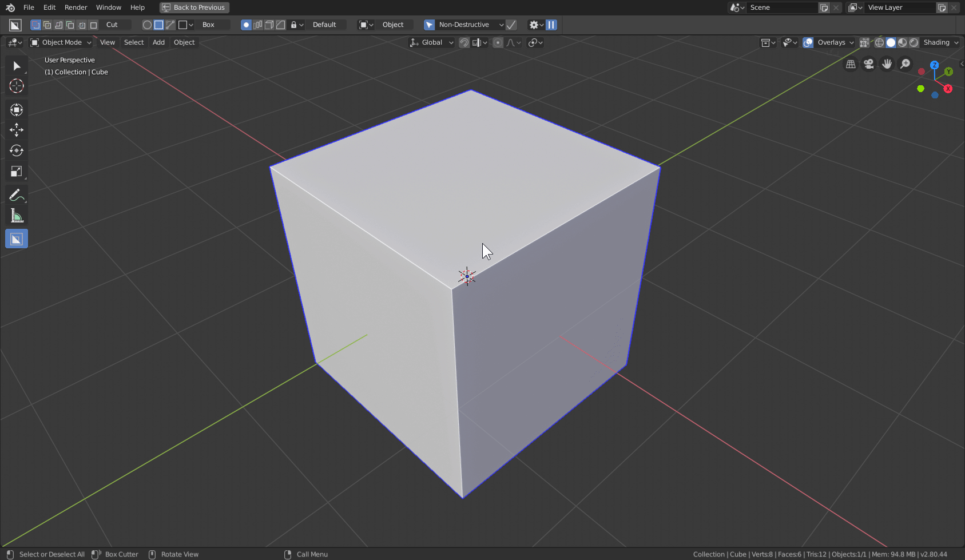The image size is (965, 560).
Task: Open the Object Mode dropdown
Action: 60,42
